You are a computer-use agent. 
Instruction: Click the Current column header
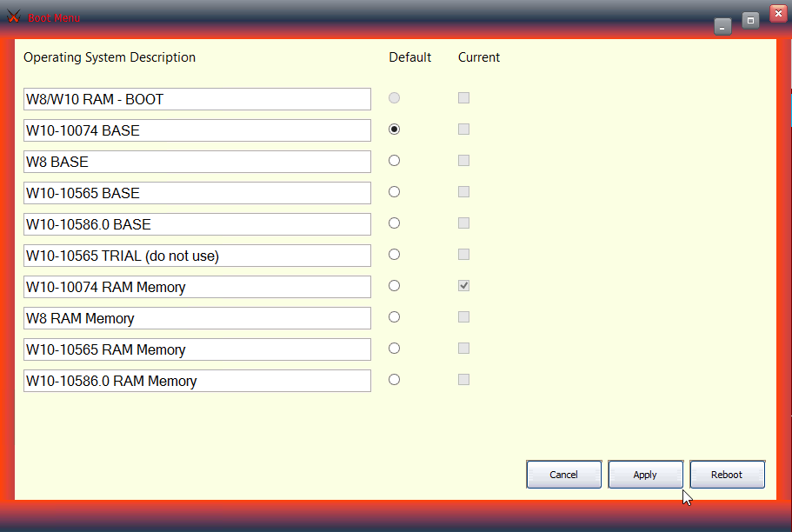click(x=479, y=57)
